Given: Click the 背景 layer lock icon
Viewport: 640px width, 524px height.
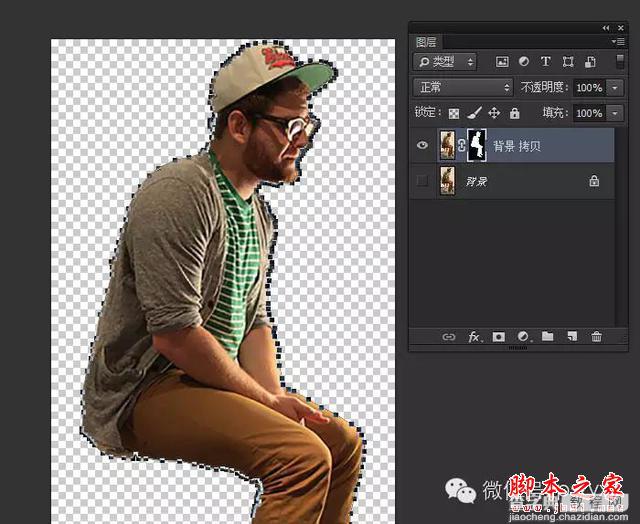Looking at the screenshot, I should 594,180.
